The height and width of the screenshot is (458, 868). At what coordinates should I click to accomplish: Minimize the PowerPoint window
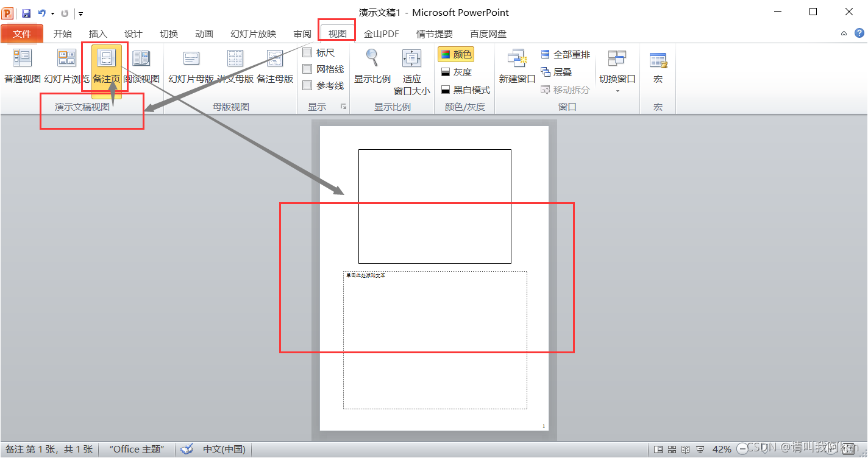point(778,12)
